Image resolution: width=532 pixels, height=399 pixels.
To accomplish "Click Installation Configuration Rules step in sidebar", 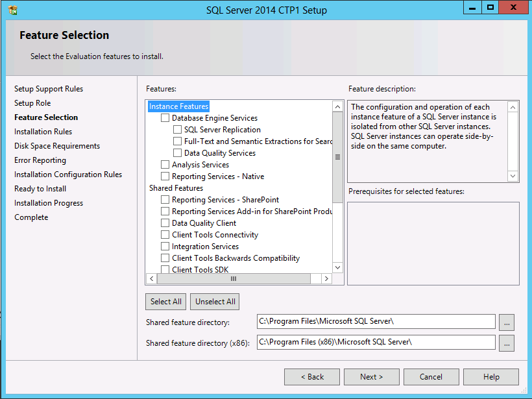I will pos(68,175).
